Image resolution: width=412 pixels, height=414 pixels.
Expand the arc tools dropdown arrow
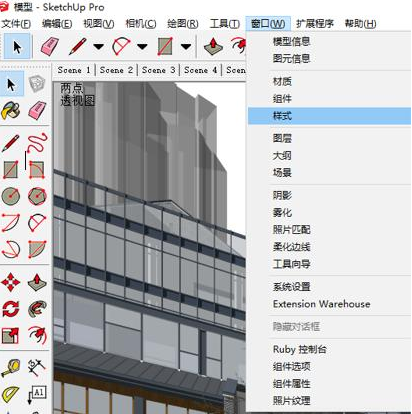coord(142,46)
